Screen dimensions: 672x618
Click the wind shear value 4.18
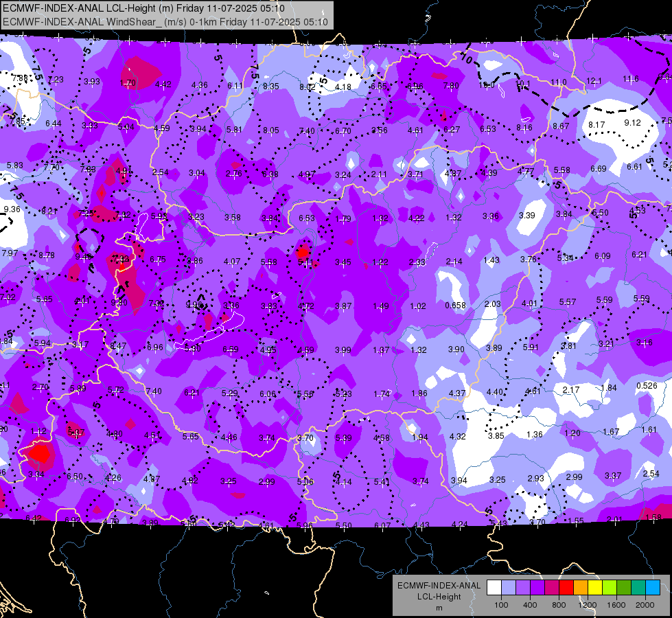tap(343, 87)
